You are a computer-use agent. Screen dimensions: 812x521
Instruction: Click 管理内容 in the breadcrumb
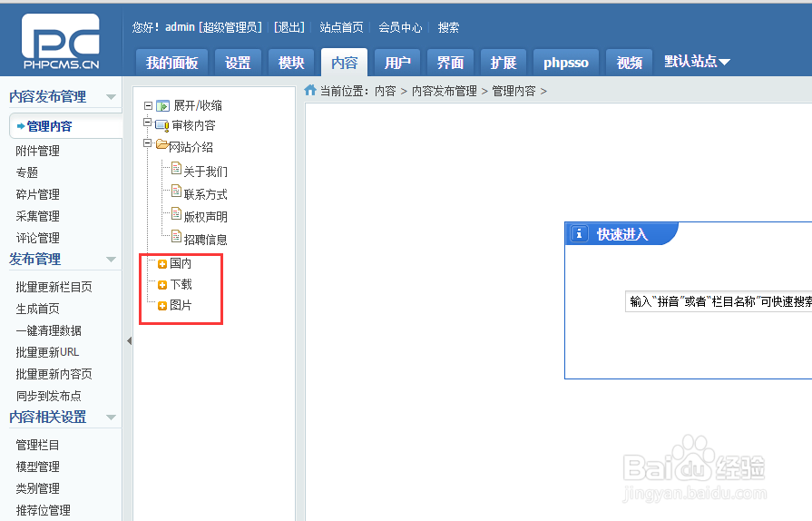(514, 91)
